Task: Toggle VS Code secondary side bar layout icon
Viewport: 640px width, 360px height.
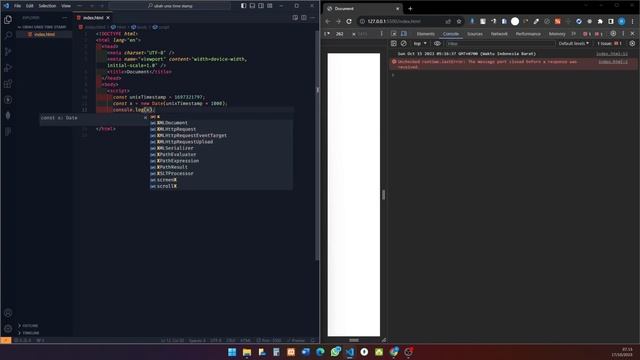Action: (x=261, y=6)
